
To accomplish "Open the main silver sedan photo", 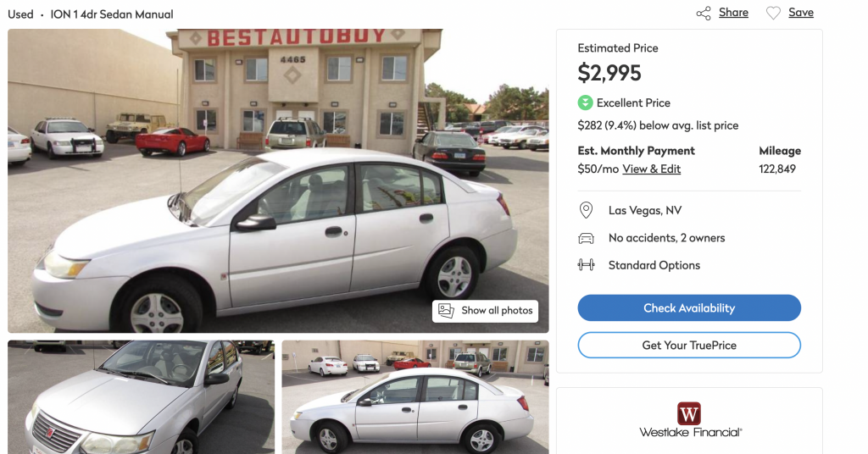I will [x=278, y=180].
